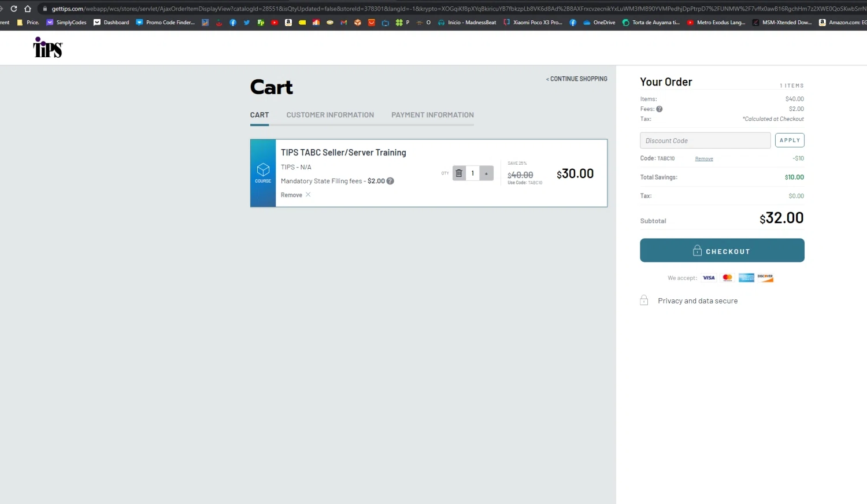The width and height of the screenshot is (867, 504).
Task: Delete the item using the trash icon
Action: pyautogui.click(x=459, y=173)
